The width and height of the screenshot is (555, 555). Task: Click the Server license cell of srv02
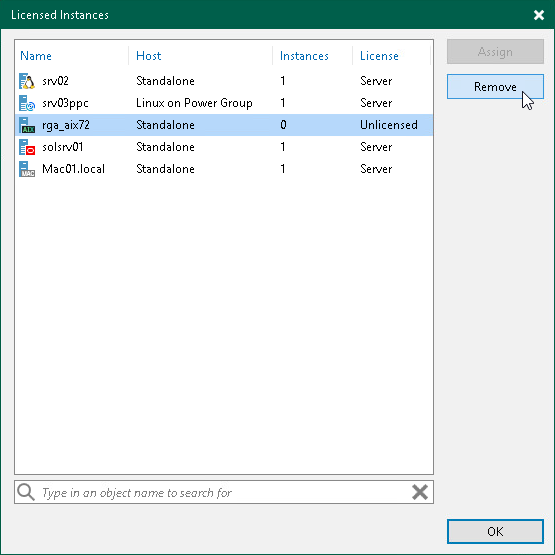point(376,81)
